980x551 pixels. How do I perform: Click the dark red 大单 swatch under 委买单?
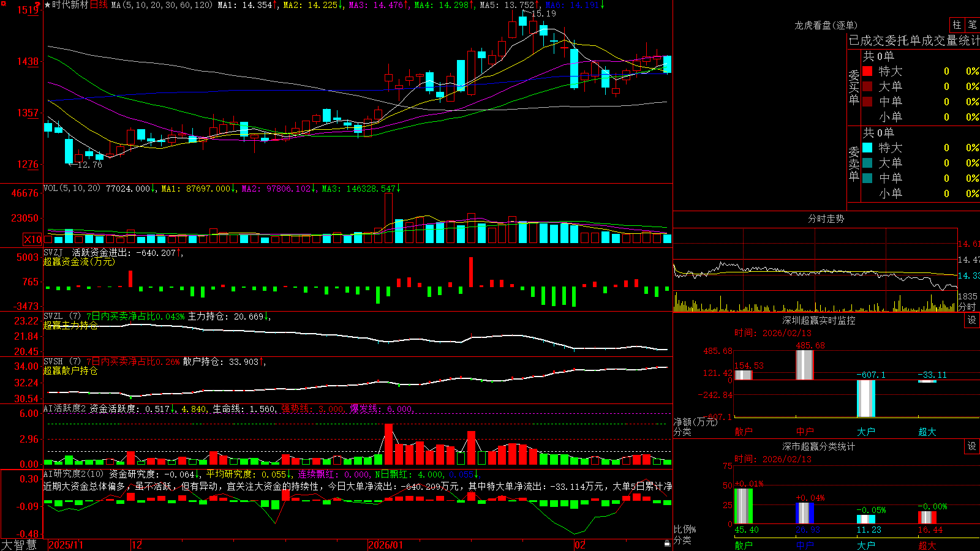pos(867,86)
